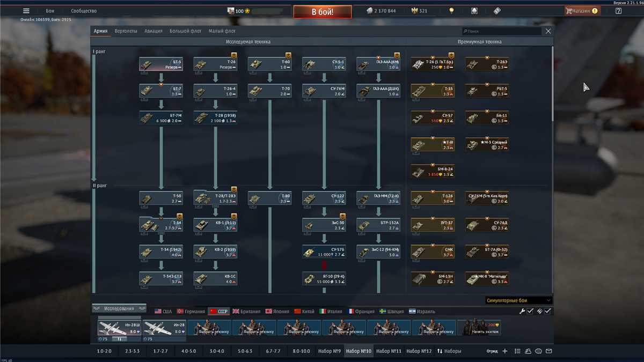Select the YaG-10 (29-K) vehicle card

tap(324, 279)
